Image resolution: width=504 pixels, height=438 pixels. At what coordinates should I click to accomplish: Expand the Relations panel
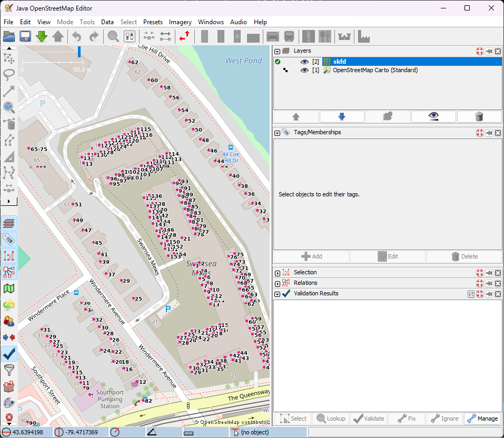(x=278, y=284)
